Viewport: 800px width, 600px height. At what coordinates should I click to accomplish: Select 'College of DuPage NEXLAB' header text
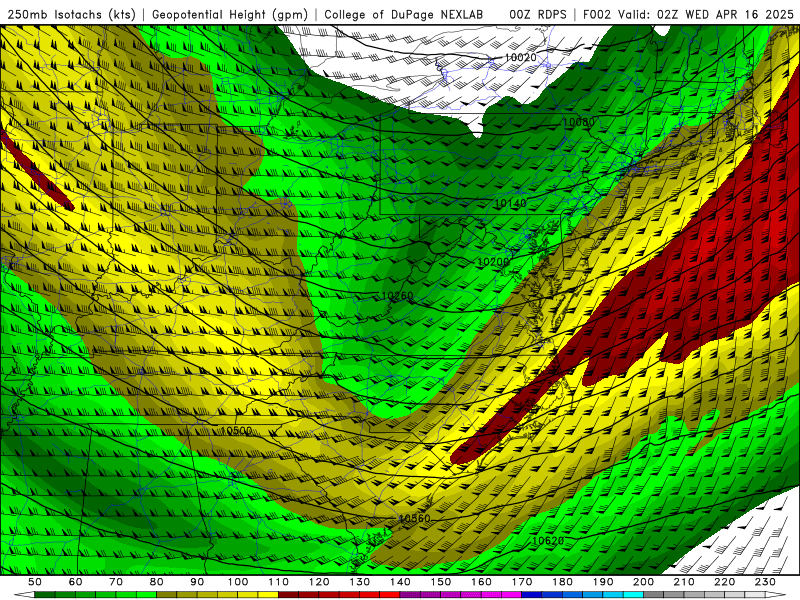point(404,15)
